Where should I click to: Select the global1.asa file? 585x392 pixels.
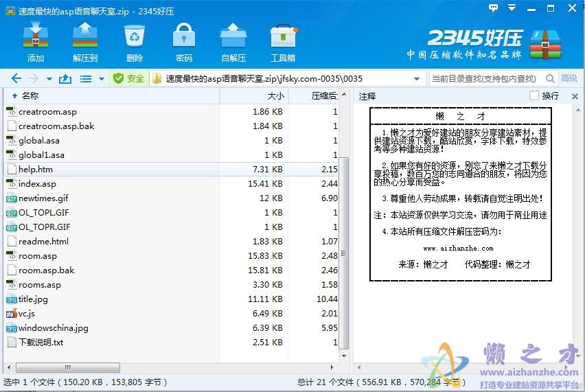click(x=41, y=155)
